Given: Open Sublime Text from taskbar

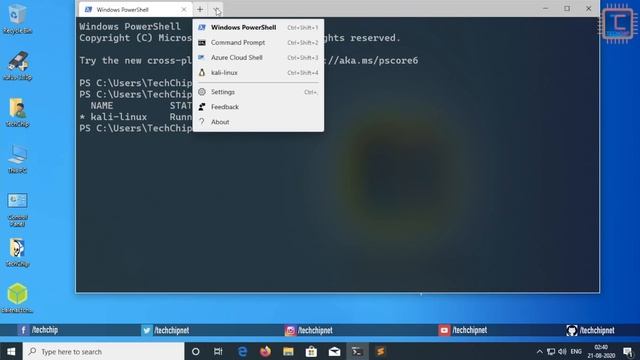Looking at the screenshot, I should click(x=380, y=351).
